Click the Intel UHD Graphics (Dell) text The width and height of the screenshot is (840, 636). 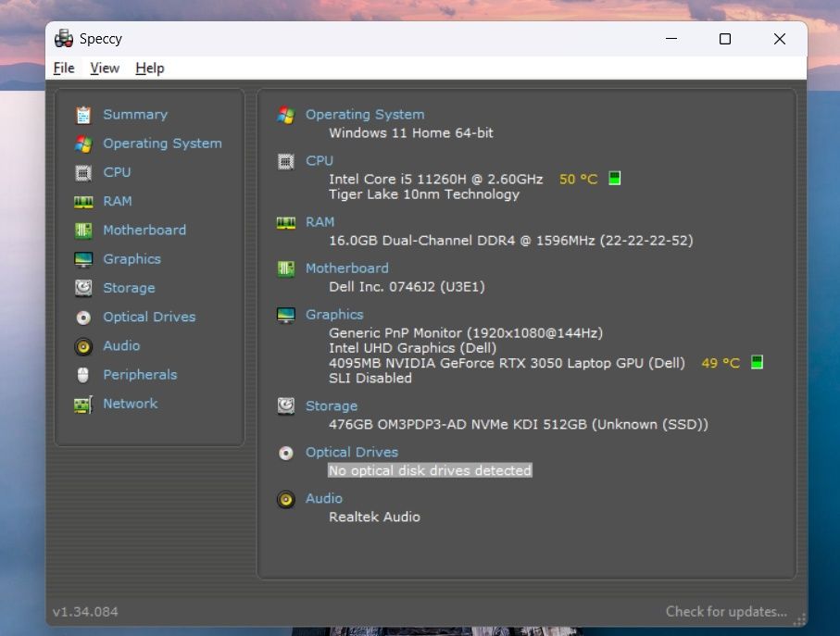click(412, 348)
